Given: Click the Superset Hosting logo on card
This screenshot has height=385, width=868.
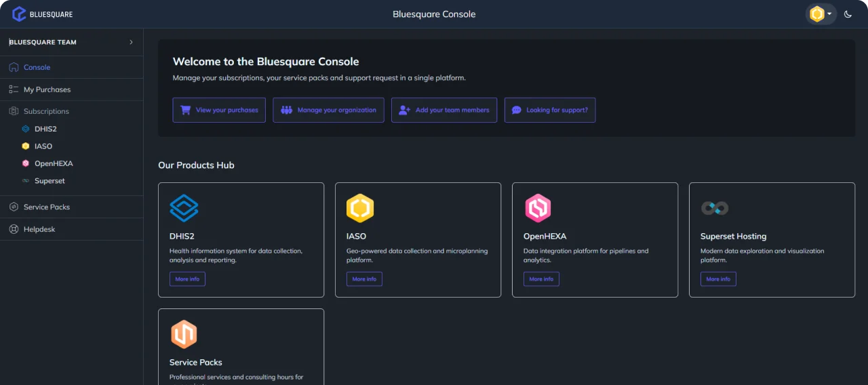Looking at the screenshot, I should point(715,208).
